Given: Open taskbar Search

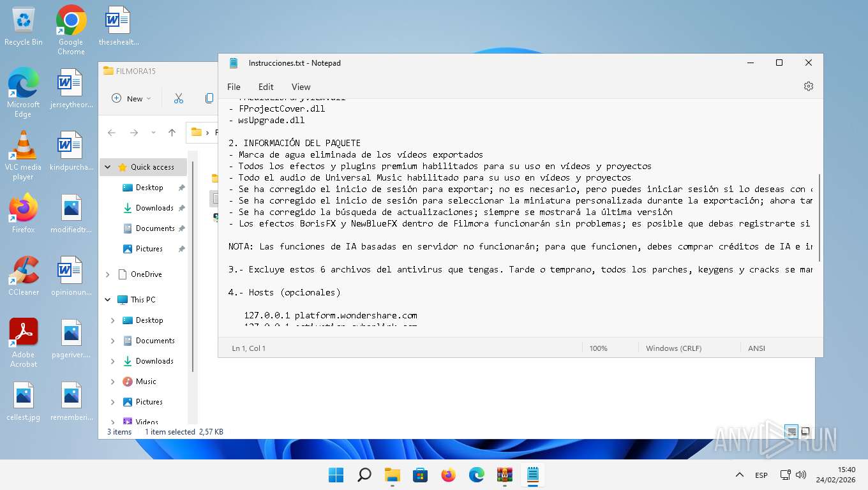Looking at the screenshot, I should (x=364, y=475).
